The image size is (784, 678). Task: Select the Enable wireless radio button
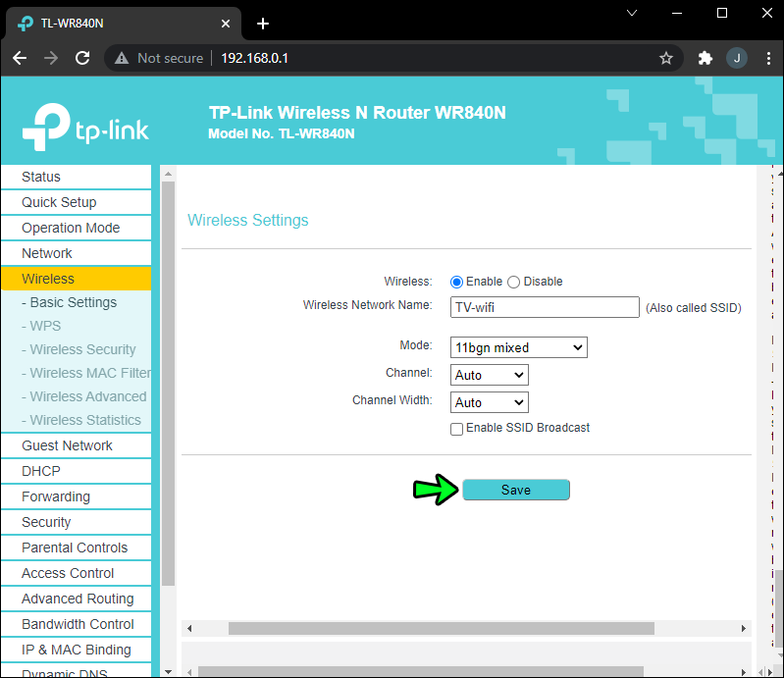point(456,282)
